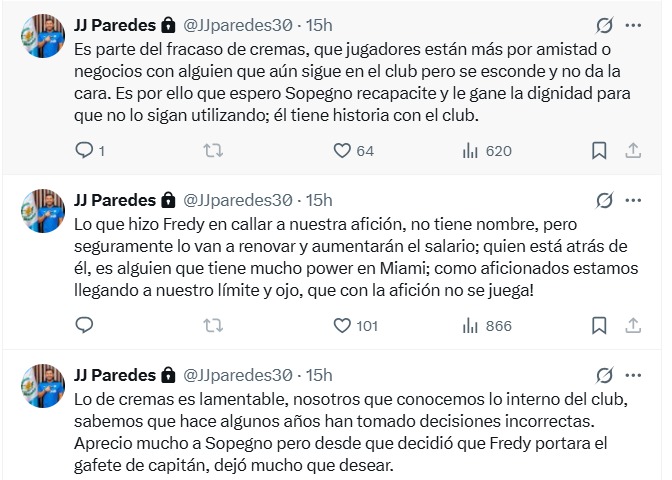Bookmark the tweet about Fredy and afición
Viewport: 672px width, 480px height.
click(598, 325)
